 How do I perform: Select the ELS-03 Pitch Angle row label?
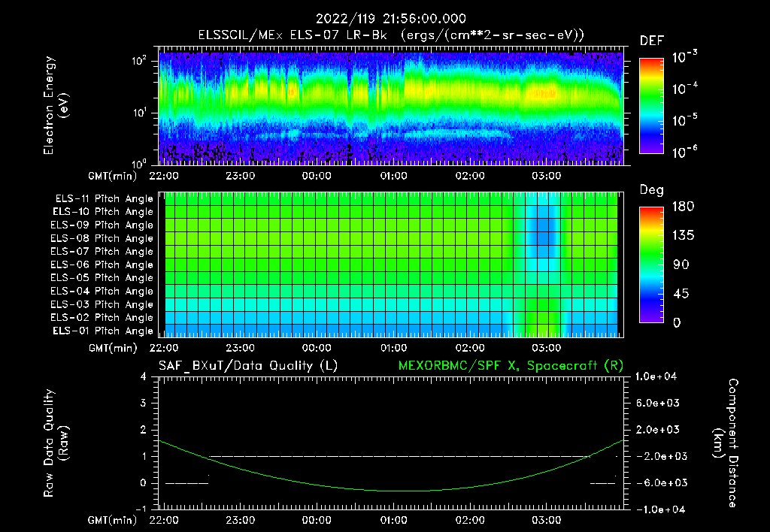(x=102, y=304)
